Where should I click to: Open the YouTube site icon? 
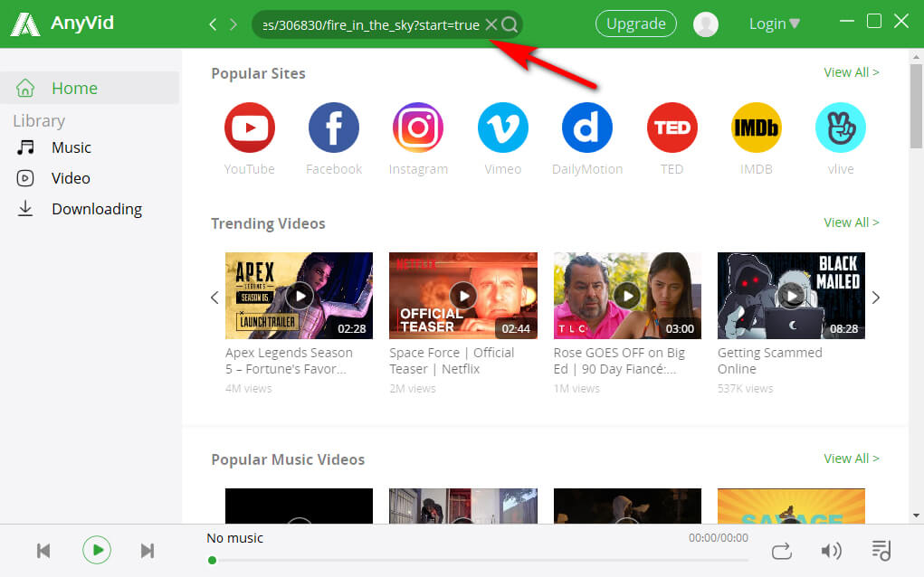[x=249, y=128]
